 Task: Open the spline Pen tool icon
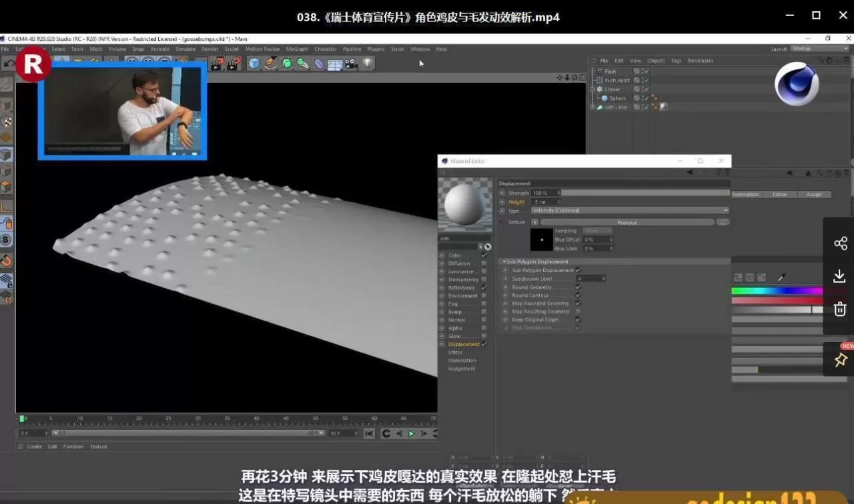coord(270,63)
